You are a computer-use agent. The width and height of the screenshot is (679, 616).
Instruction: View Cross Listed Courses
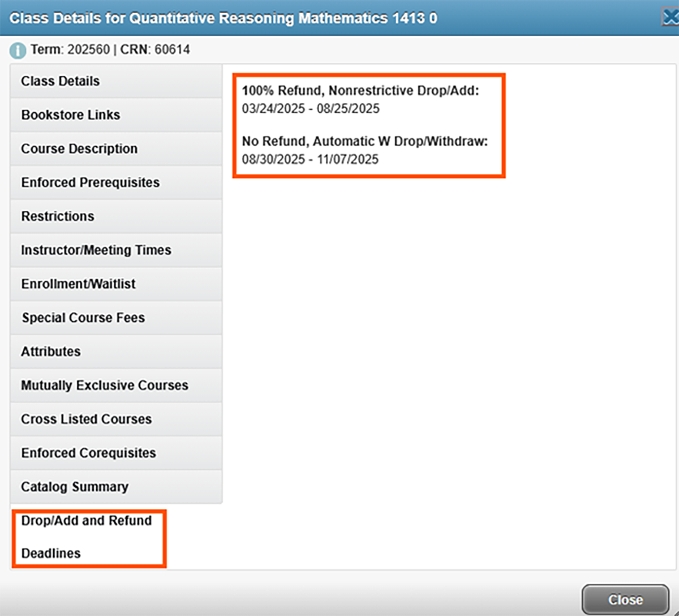[x=86, y=419]
